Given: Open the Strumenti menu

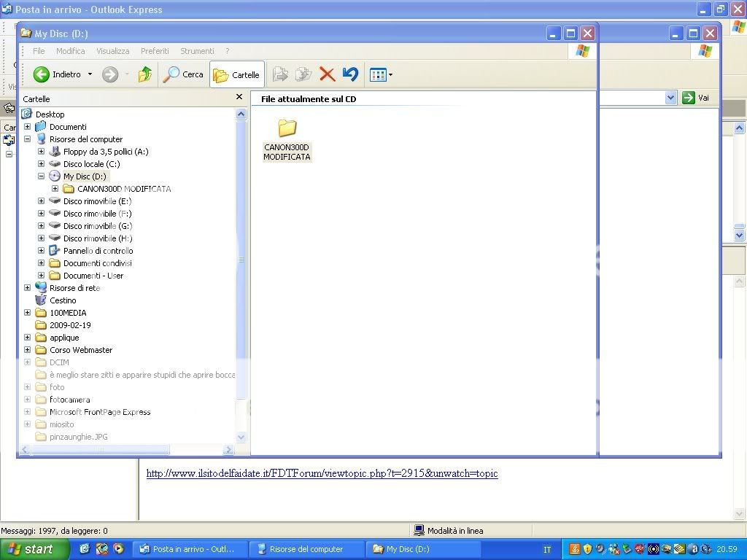Looking at the screenshot, I should pyautogui.click(x=197, y=51).
